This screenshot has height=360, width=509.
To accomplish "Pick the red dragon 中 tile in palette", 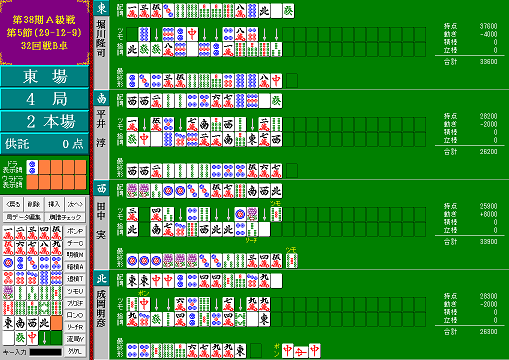I will pyautogui.click(x=32, y=338).
